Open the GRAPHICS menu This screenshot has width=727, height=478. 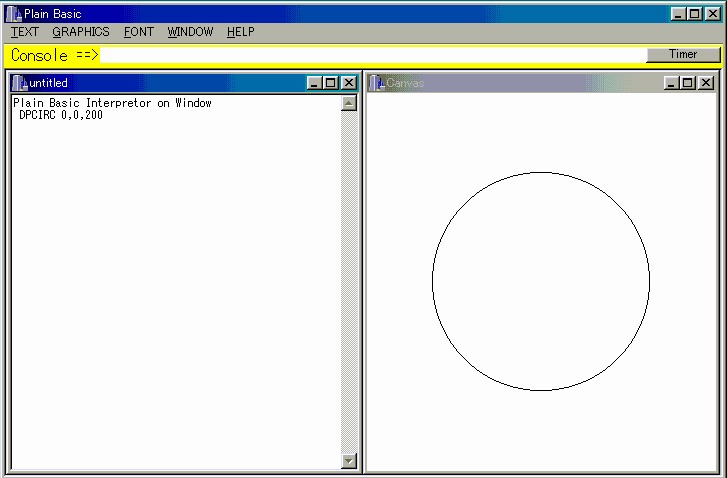pyautogui.click(x=81, y=32)
